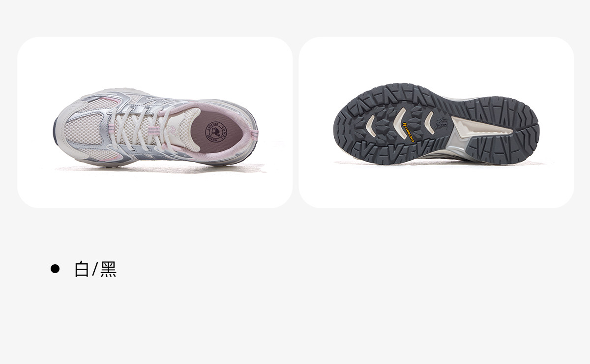The height and width of the screenshot is (364, 590).
Task: Select the 白/黑 color label
Action: (x=95, y=269)
